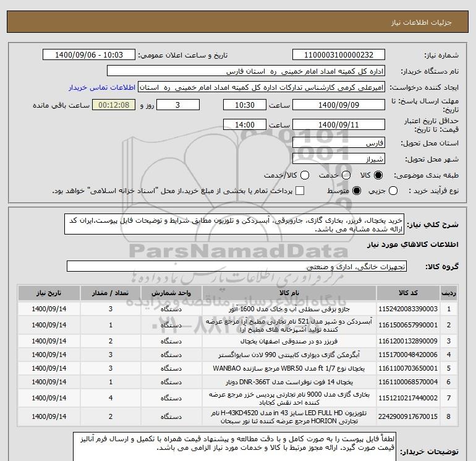Click product code 1161500657990001
The height and width of the screenshot is (461, 476).
point(408,325)
